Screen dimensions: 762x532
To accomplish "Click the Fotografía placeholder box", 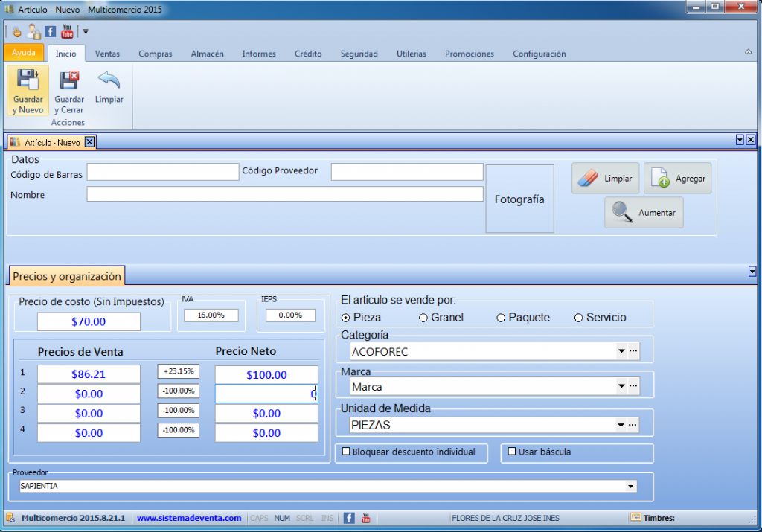I will [x=519, y=199].
